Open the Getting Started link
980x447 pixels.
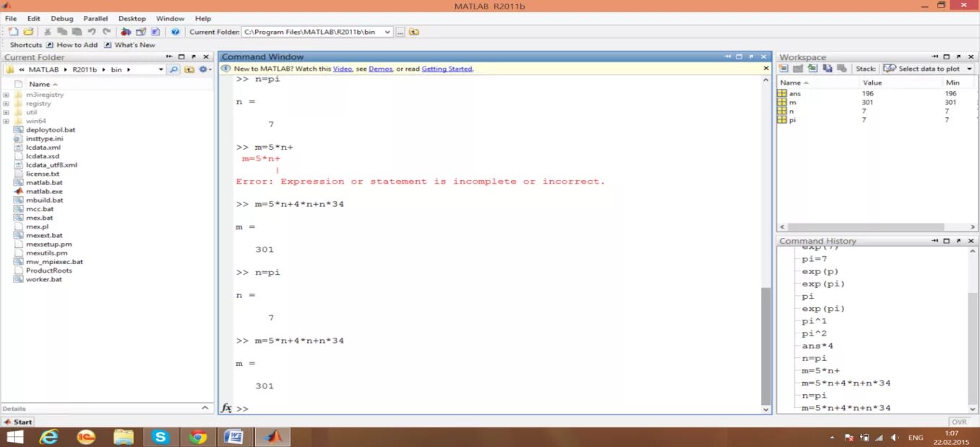pyautogui.click(x=447, y=69)
